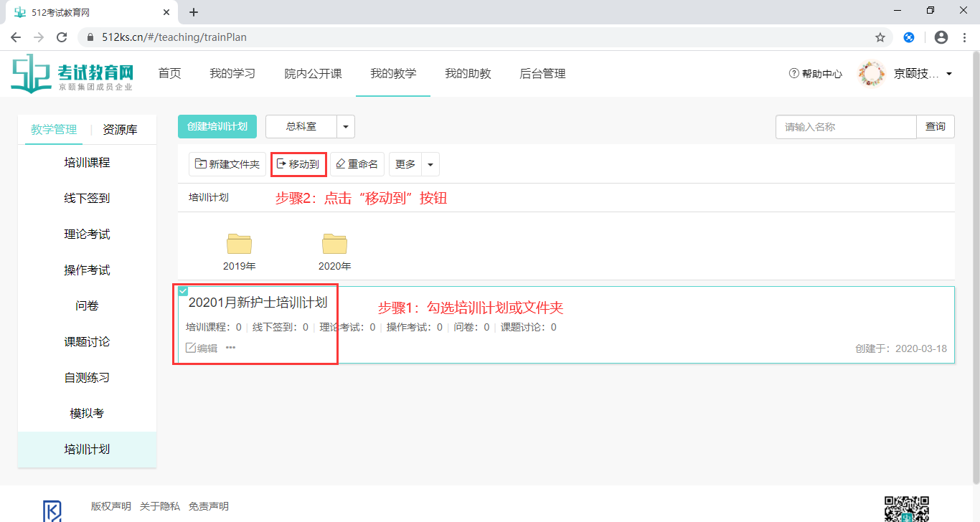Screen dimensions: 980x522
Task: Click the 创建培训计划 button
Action: coord(217,126)
